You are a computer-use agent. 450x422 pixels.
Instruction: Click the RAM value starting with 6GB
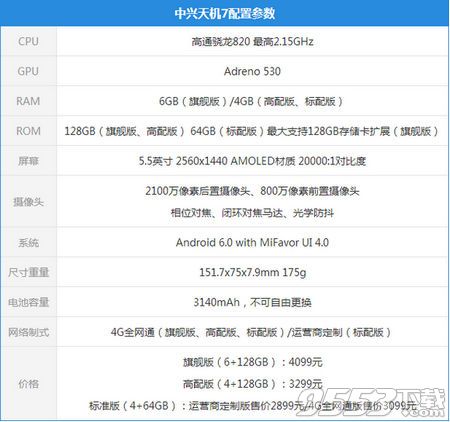coord(252,101)
